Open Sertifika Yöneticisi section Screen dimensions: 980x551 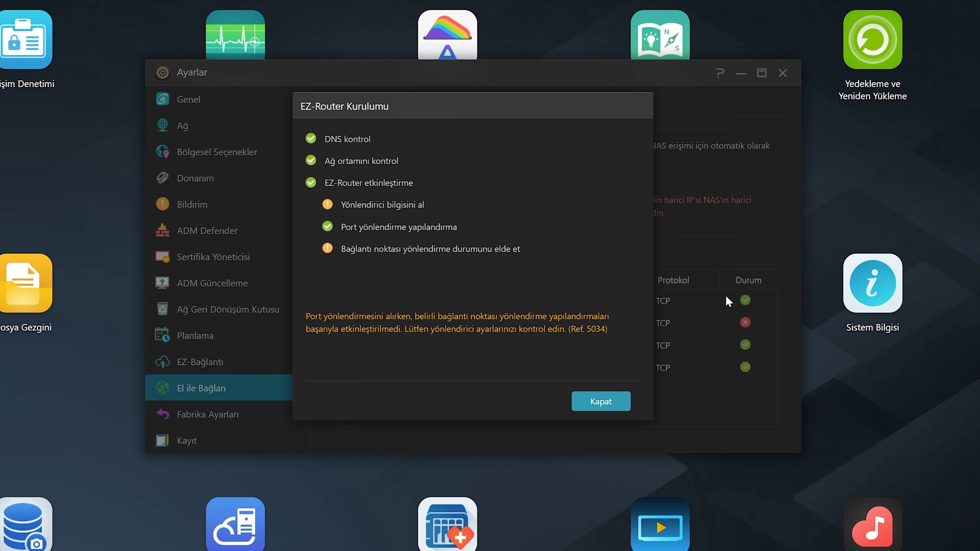tap(213, 257)
